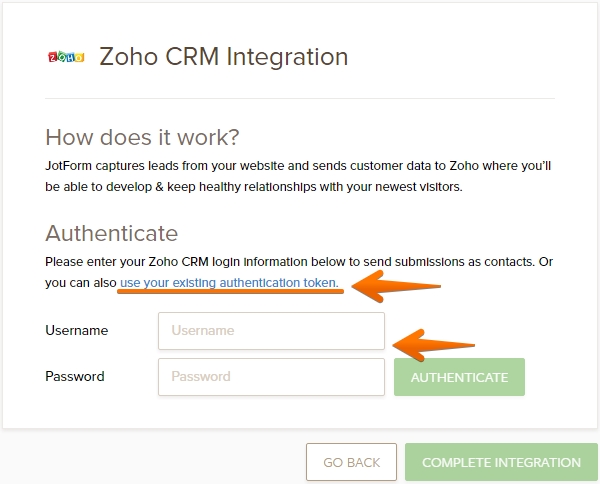Click the orange arrow beside the token link
Image resolution: width=600 pixels, height=484 pixels.
[x=393, y=284]
